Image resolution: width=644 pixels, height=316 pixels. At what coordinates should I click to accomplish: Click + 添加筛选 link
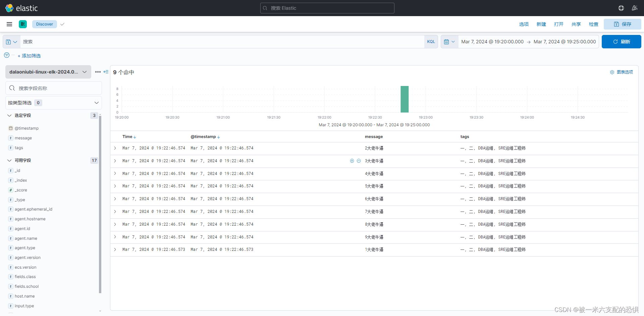click(x=29, y=56)
